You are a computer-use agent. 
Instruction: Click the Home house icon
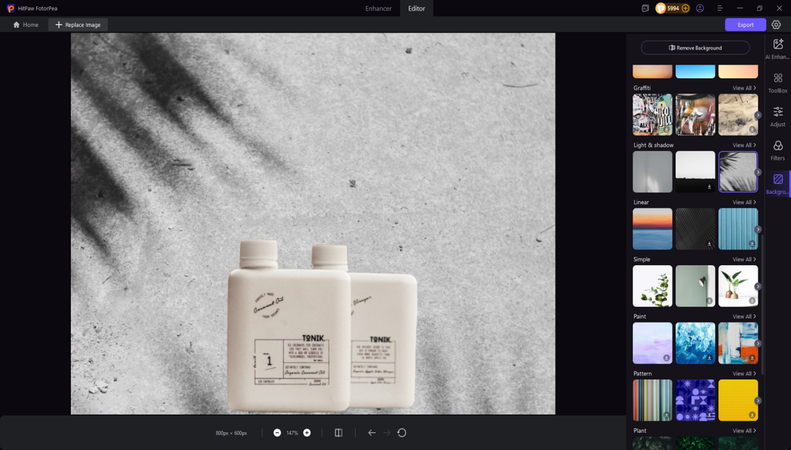(16, 25)
